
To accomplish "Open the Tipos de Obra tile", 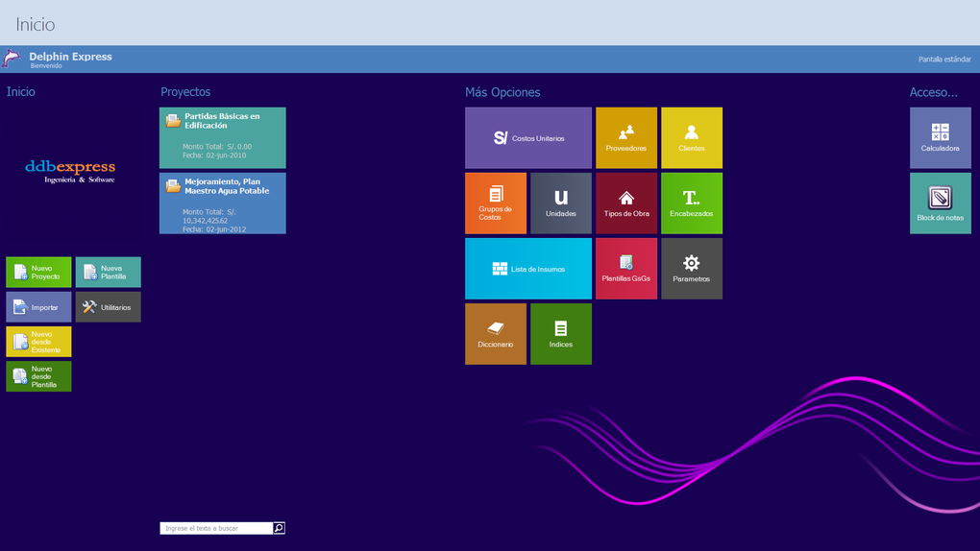I will coord(626,204).
